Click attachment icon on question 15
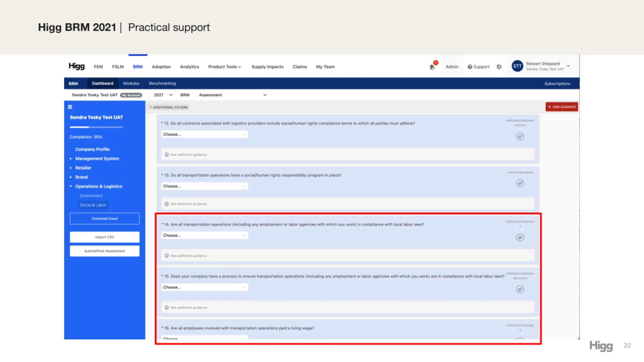This screenshot has height=362, width=644. [x=520, y=289]
